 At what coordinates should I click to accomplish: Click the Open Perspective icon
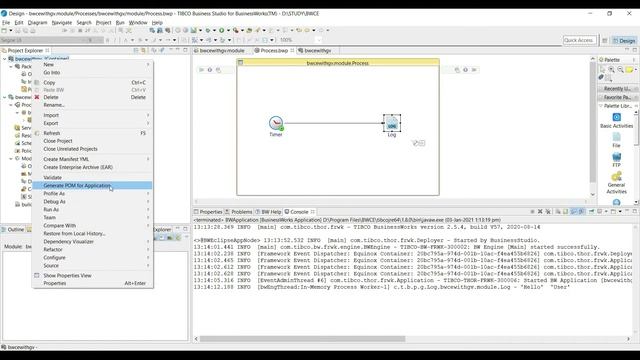click(x=605, y=40)
